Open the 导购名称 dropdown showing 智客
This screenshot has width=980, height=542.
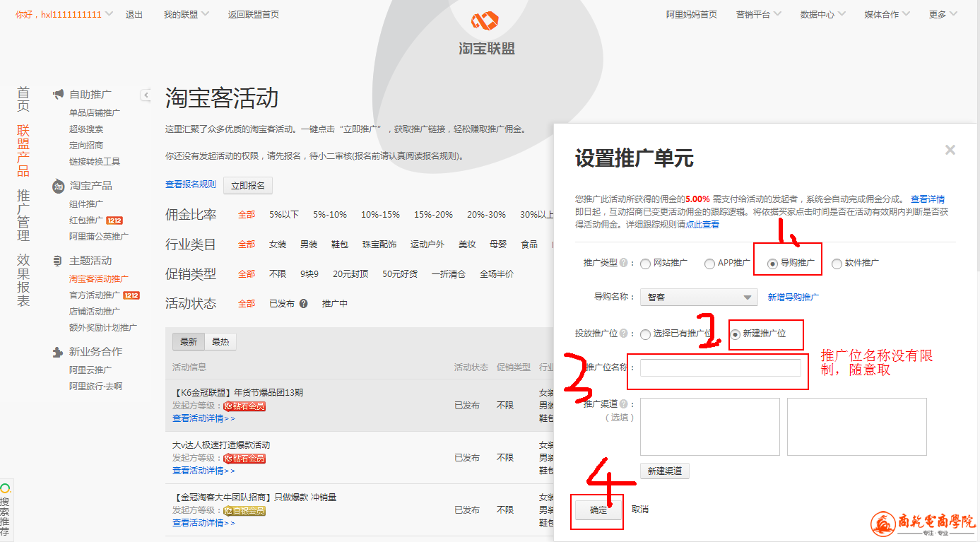(x=698, y=297)
